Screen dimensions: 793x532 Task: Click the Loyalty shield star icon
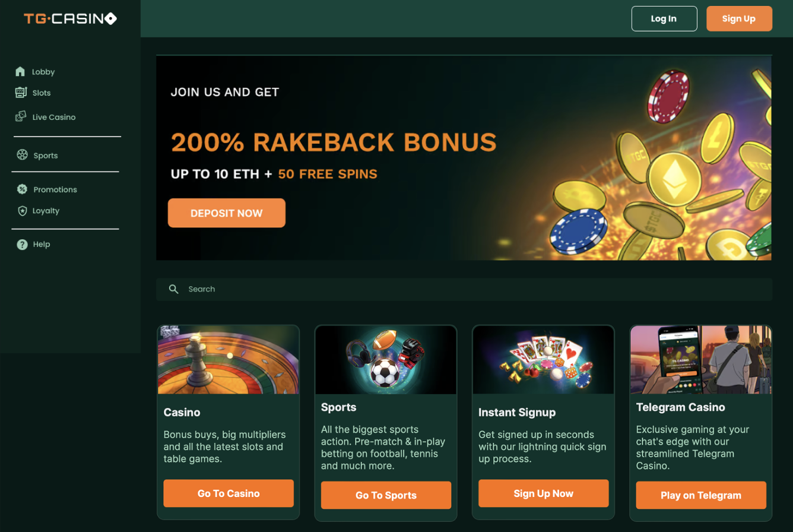(22, 211)
